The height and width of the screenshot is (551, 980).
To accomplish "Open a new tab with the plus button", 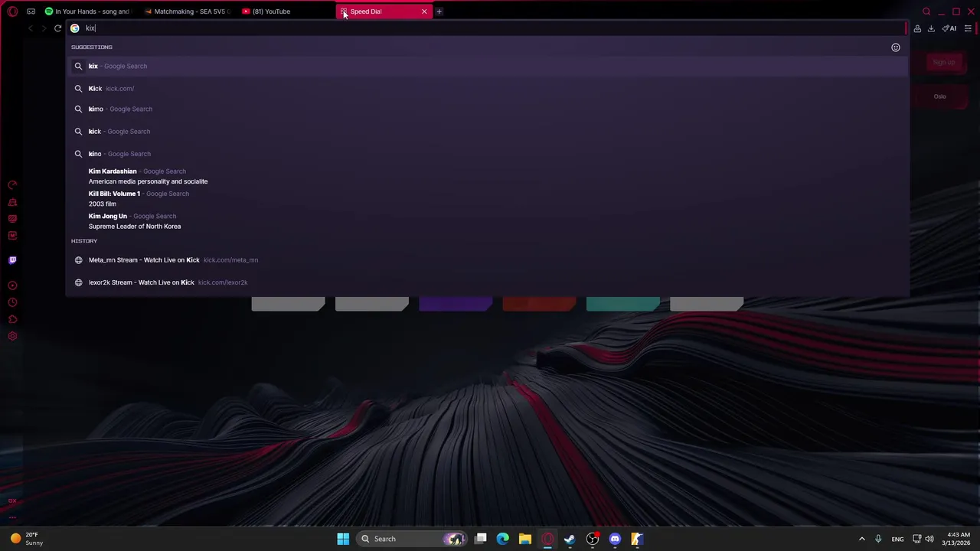I will 439,11.
